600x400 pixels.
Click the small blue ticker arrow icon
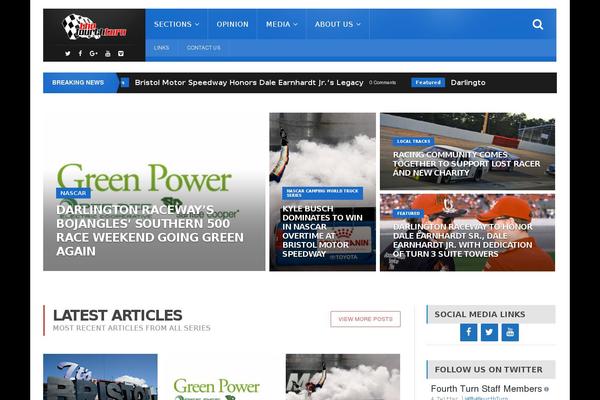pos(124,82)
